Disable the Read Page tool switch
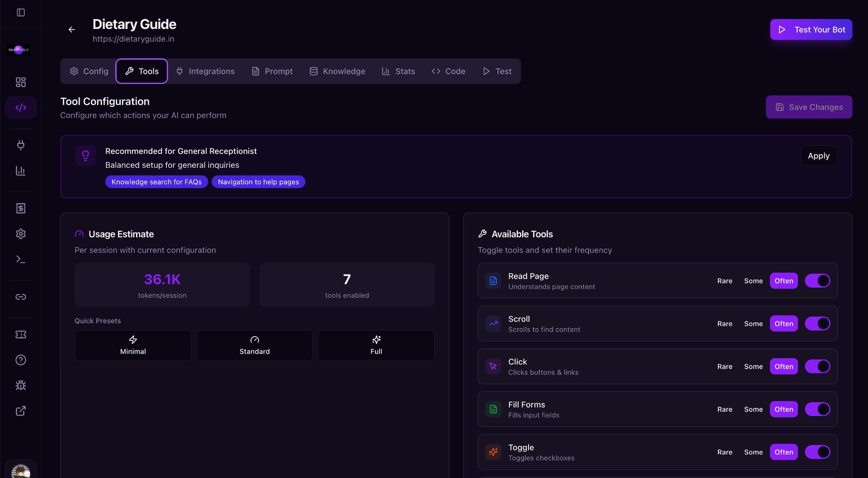Viewport: 868px width, 478px height. (x=817, y=281)
